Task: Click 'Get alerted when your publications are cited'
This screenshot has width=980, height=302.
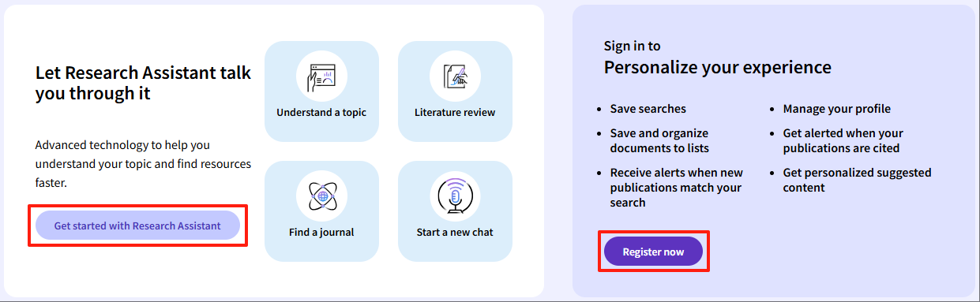Action: 843,140
